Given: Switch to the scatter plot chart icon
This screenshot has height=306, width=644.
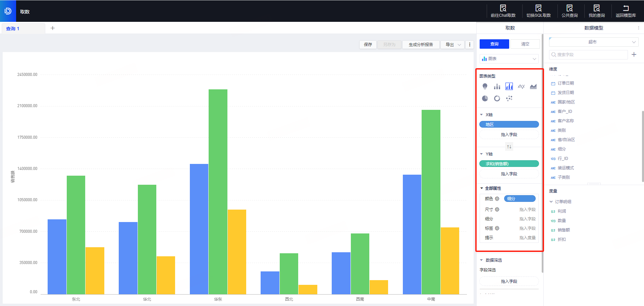Looking at the screenshot, I should point(509,98).
